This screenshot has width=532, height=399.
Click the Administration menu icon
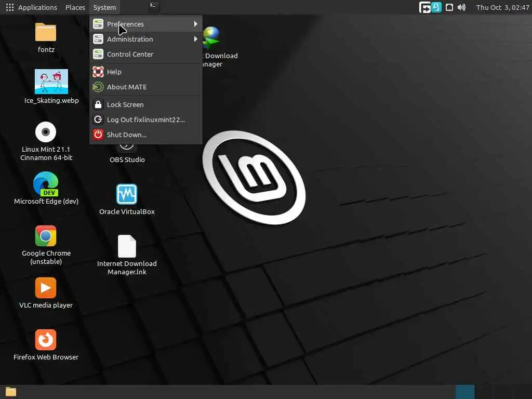tap(98, 39)
